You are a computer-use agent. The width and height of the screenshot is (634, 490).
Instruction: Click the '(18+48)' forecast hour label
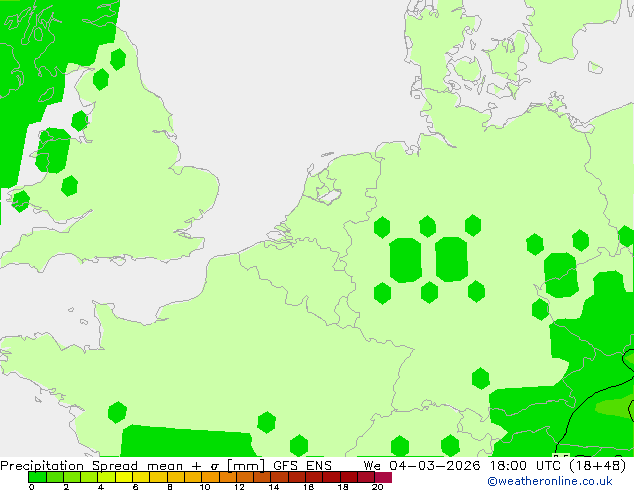[597, 465]
